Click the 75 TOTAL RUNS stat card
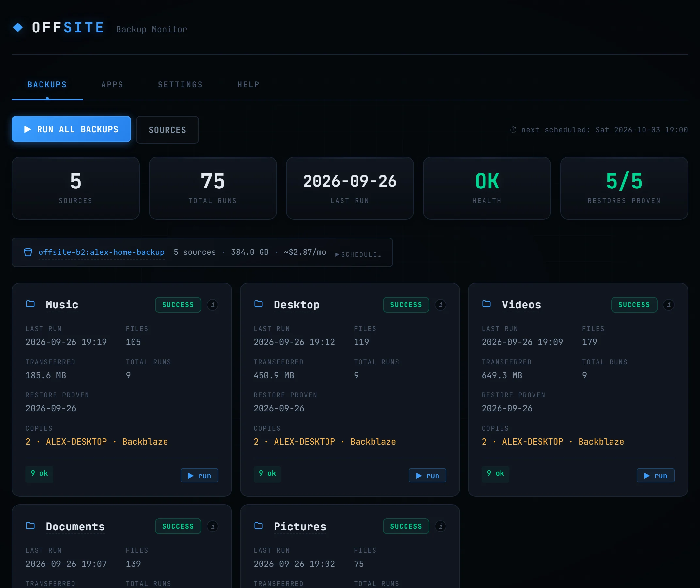This screenshot has height=588, width=700. [213, 188]
